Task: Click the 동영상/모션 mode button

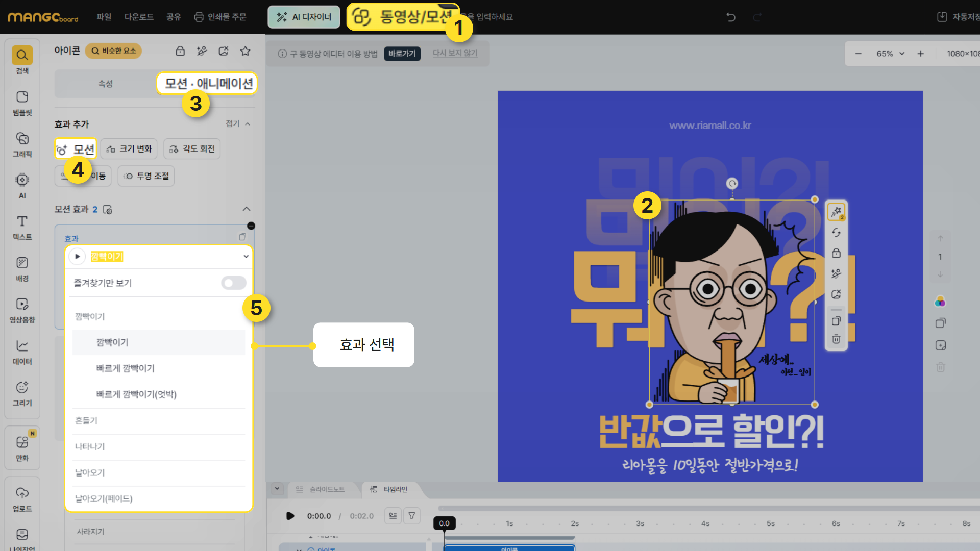Action: coord(403,17)
